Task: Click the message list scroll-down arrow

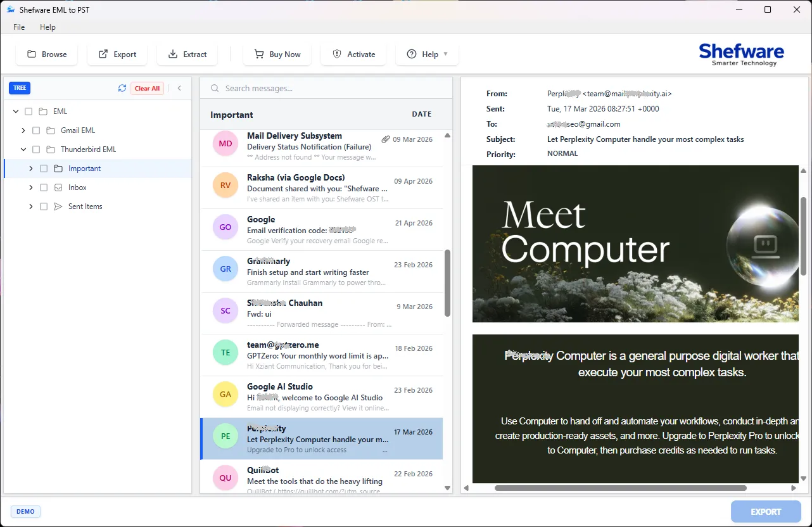Action: (448, 488)
